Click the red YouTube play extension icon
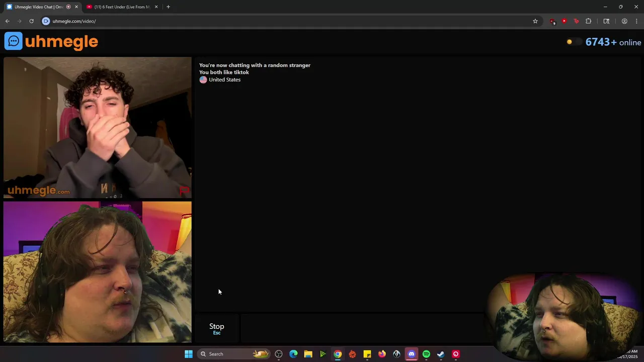This screenshot has width=644, height=362. tap(564, 21)
